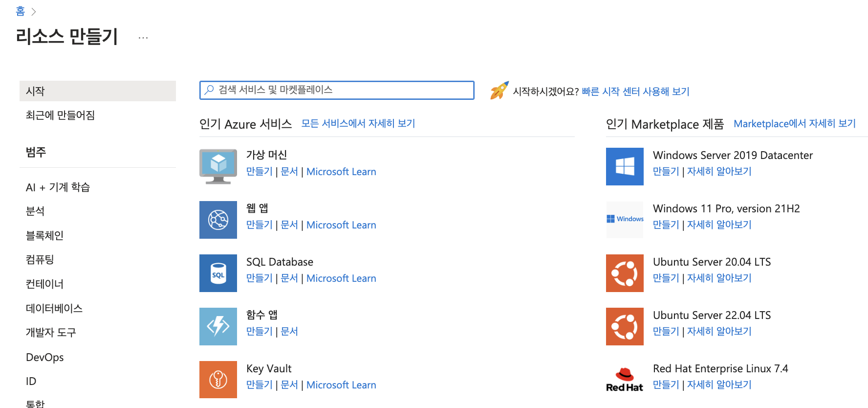
Task: Click the Ubuntu Server 22.04 LTS title
Action: (x=712, y=316)
